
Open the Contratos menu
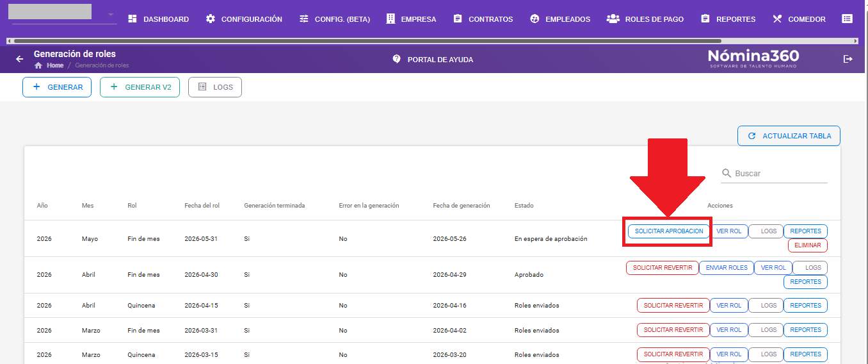click(483, 19)
